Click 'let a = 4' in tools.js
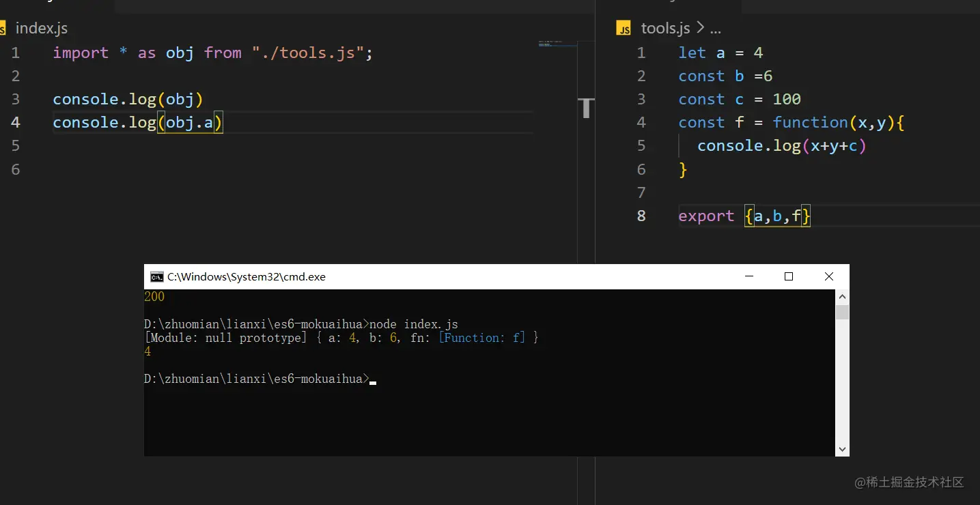The width and height of the screenshot is (980, 505). 720,53
